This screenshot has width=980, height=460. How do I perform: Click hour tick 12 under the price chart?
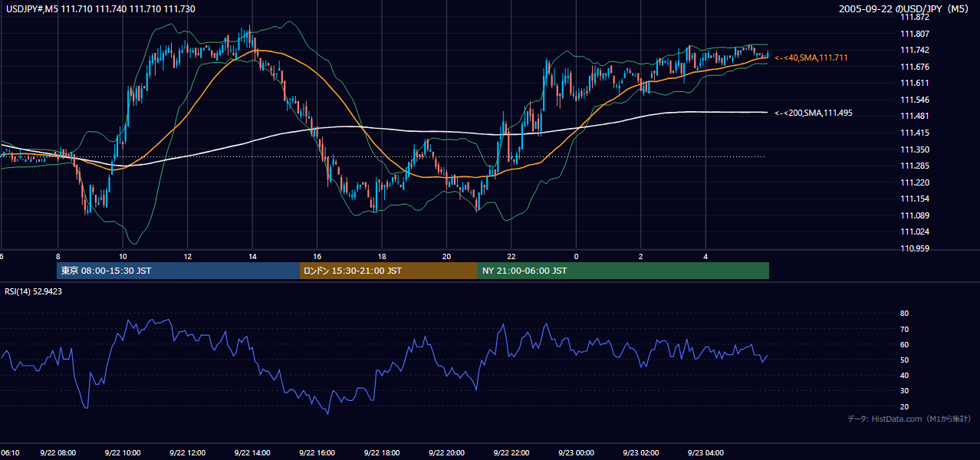(x=187, y=256)
